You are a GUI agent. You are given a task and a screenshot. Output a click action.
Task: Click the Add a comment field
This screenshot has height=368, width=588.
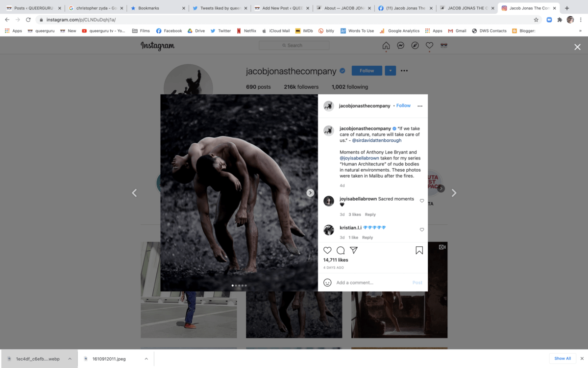pyautogui.click(x=372, y=283)
